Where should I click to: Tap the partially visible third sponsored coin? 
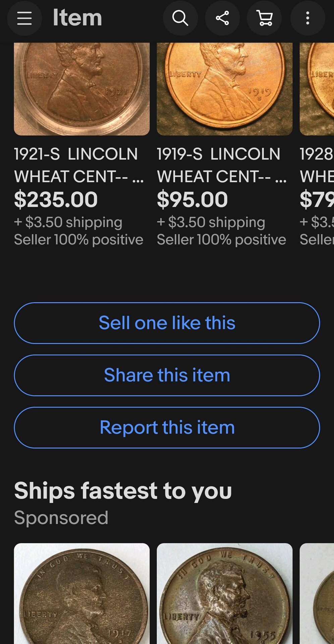[317, 594]
